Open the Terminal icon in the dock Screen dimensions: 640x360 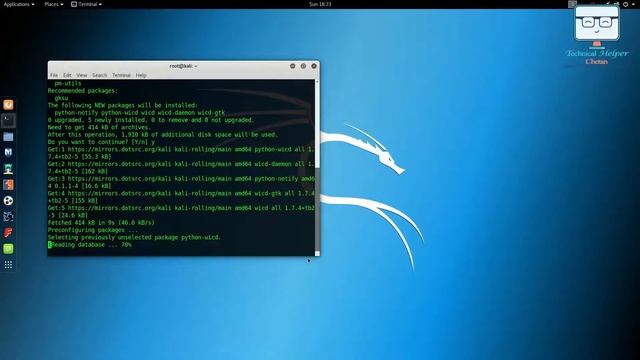(x=8, y=120)
